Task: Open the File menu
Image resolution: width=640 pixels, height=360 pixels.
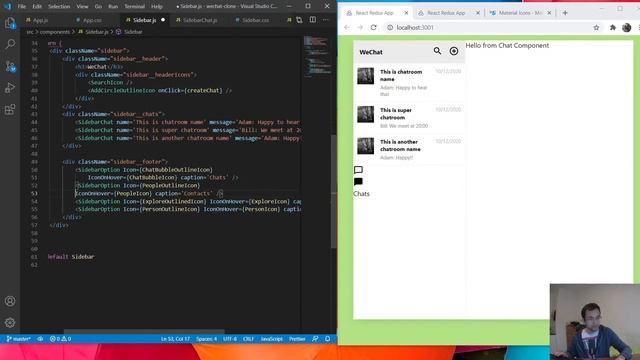Action: pyautogui.click(x=22, y=7)
